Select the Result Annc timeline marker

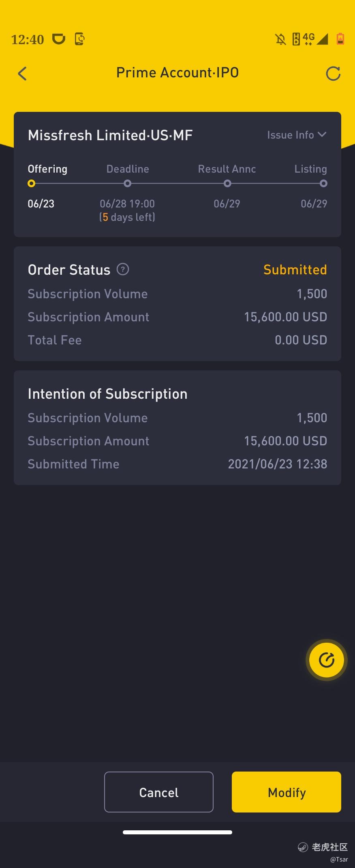click(x=227, y=184)
